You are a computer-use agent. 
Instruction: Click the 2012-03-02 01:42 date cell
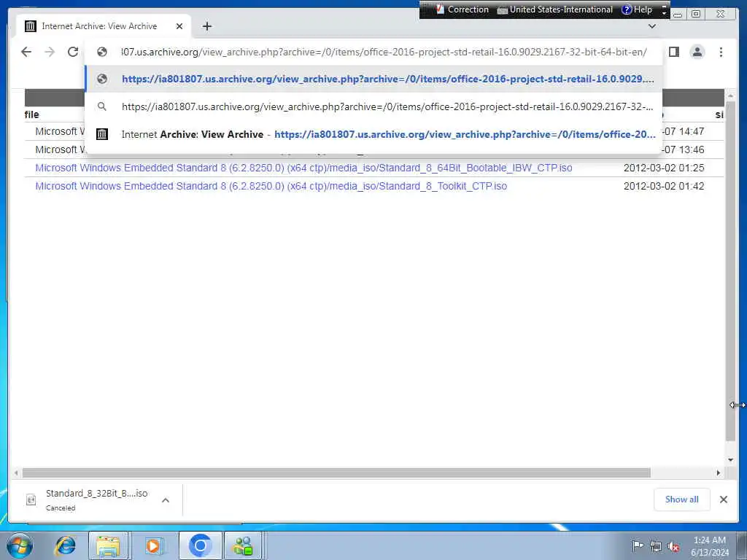tap(664, 186)
